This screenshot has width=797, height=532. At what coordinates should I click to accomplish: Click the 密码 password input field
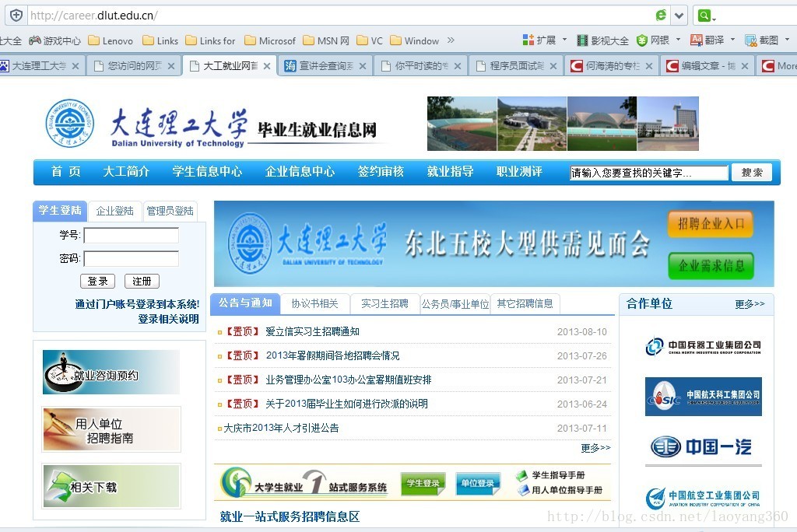pos(131,259)
